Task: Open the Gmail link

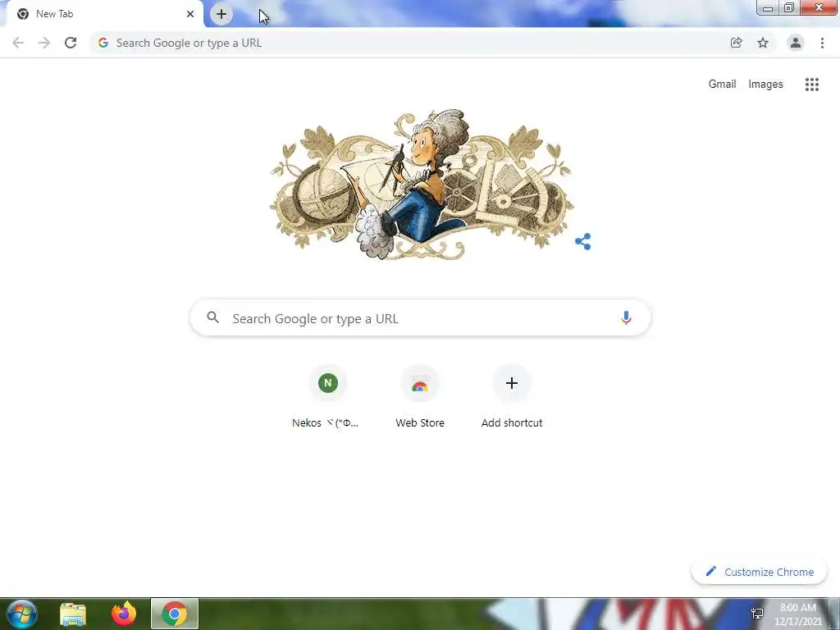Action: click(x=722, y=84)
